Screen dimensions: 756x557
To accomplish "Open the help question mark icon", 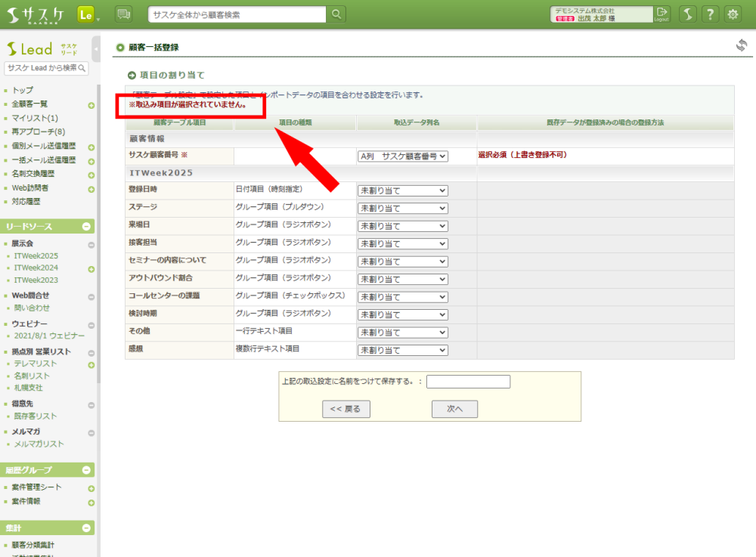I will click(710, 14).
